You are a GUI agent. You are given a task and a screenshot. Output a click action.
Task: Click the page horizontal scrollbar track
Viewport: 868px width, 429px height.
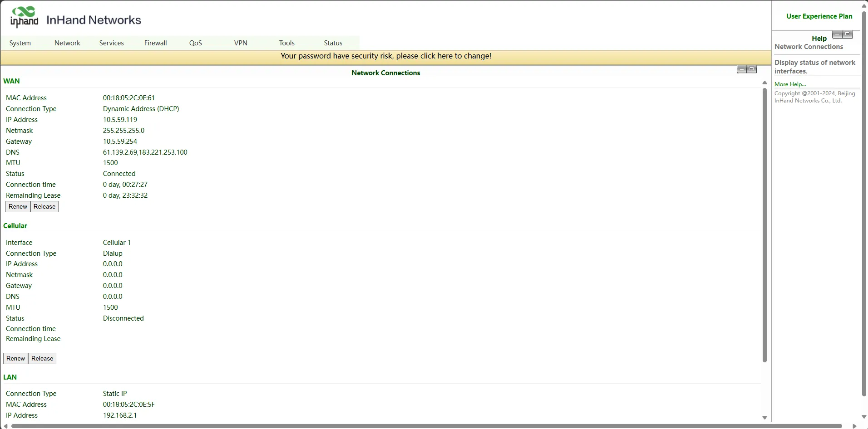(x=427, y=426)
